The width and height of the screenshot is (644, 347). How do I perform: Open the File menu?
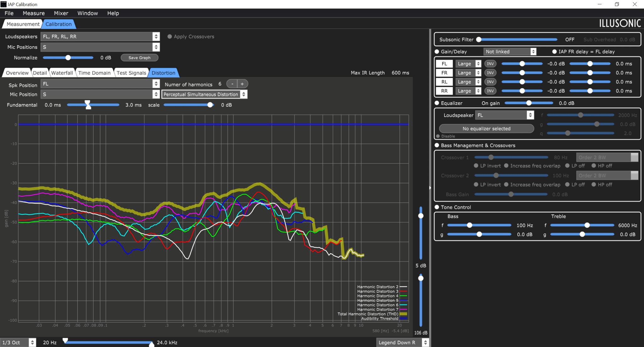[9, 13]
